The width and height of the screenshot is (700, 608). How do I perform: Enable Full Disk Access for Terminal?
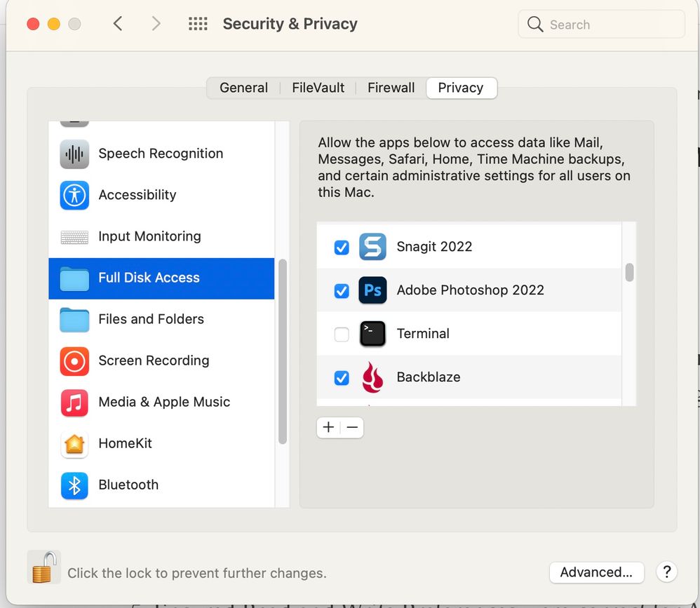[342, 335]
